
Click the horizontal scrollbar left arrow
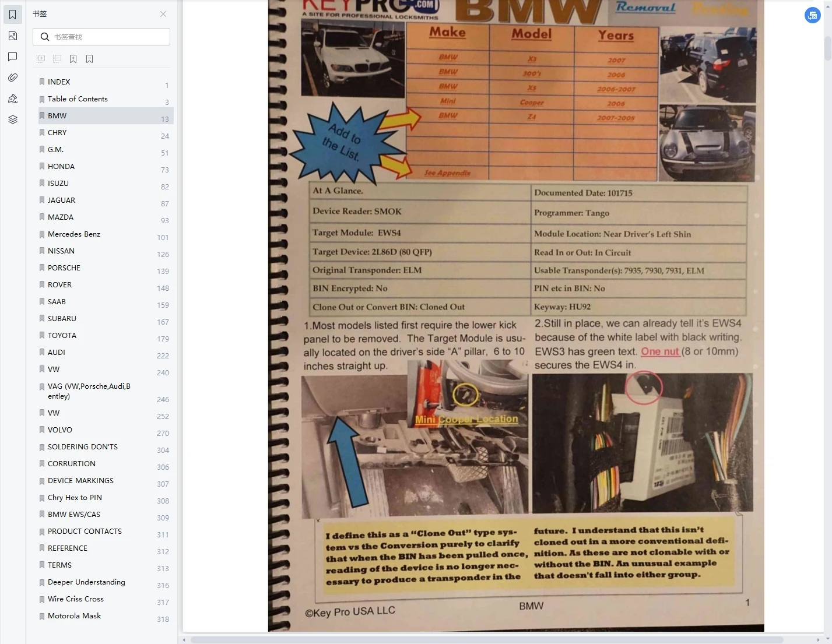(184, 640)
